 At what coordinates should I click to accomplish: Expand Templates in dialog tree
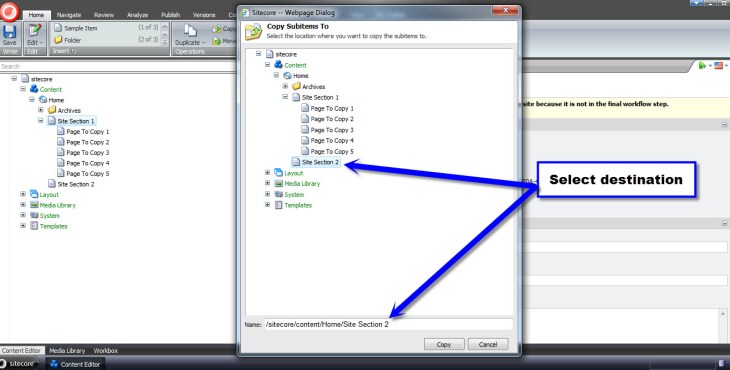pos(268,205)
